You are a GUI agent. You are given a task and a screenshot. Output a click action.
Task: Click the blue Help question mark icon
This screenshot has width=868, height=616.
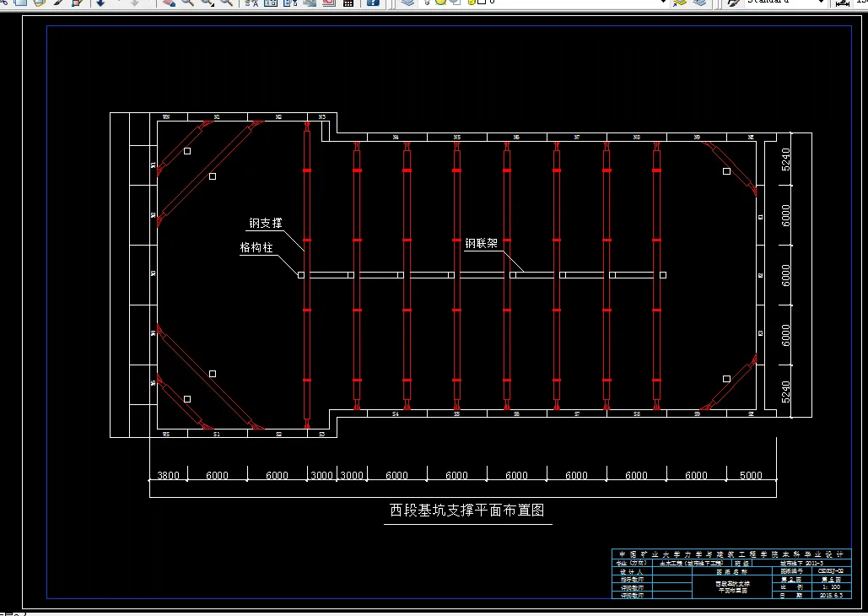(x=373, y=3)
